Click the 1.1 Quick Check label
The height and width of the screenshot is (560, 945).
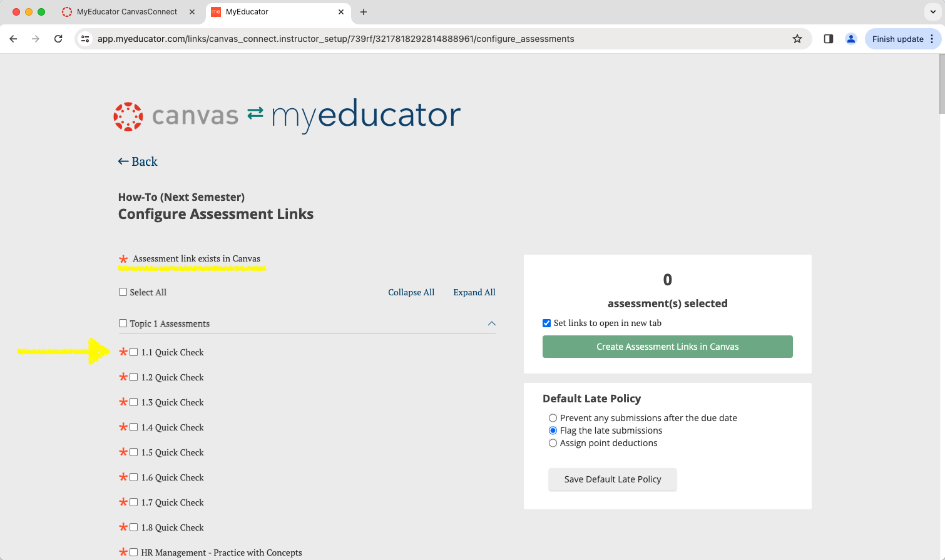[173, 352]
